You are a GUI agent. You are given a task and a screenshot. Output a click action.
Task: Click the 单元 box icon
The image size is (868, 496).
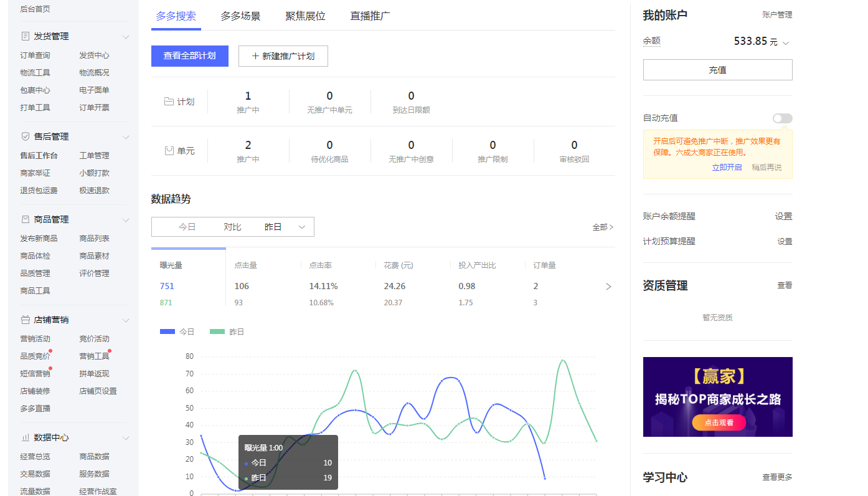coord(169,151)
